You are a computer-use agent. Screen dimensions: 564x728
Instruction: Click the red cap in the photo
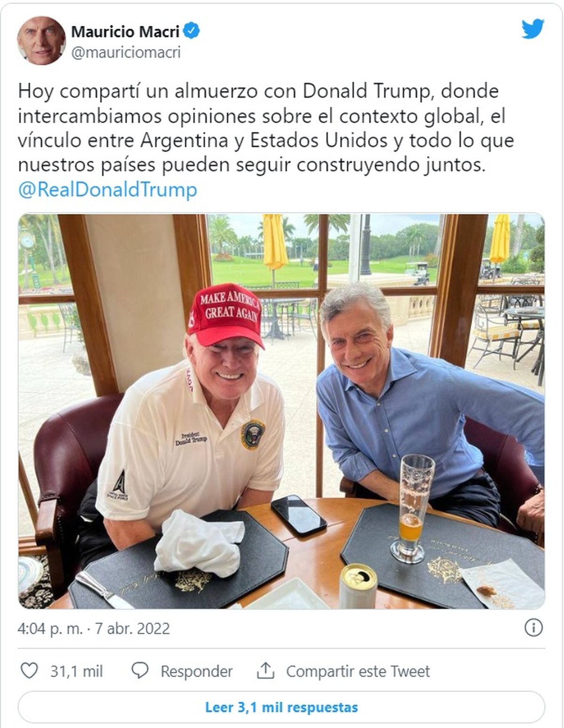225,313
